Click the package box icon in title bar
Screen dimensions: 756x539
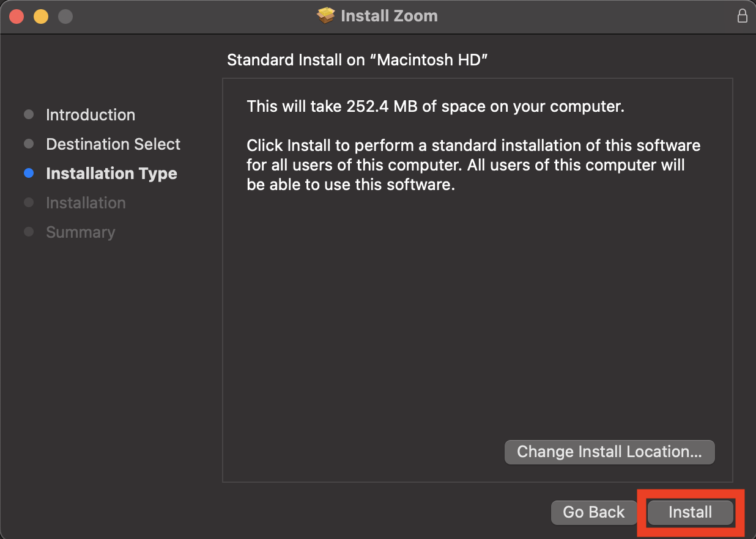tap(326, 16)
